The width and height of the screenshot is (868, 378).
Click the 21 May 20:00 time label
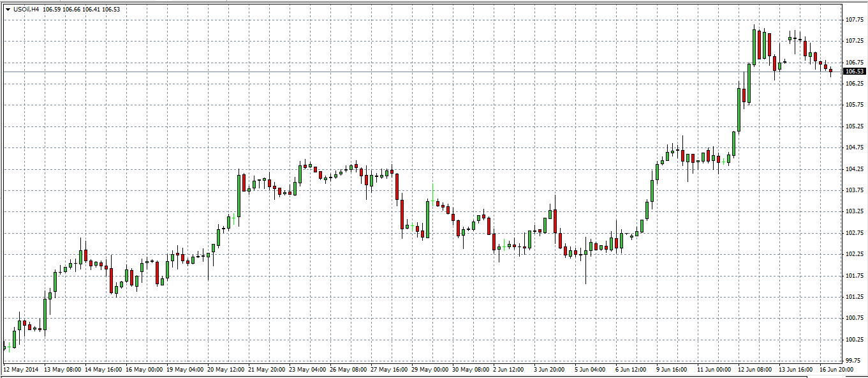[267, 369]
